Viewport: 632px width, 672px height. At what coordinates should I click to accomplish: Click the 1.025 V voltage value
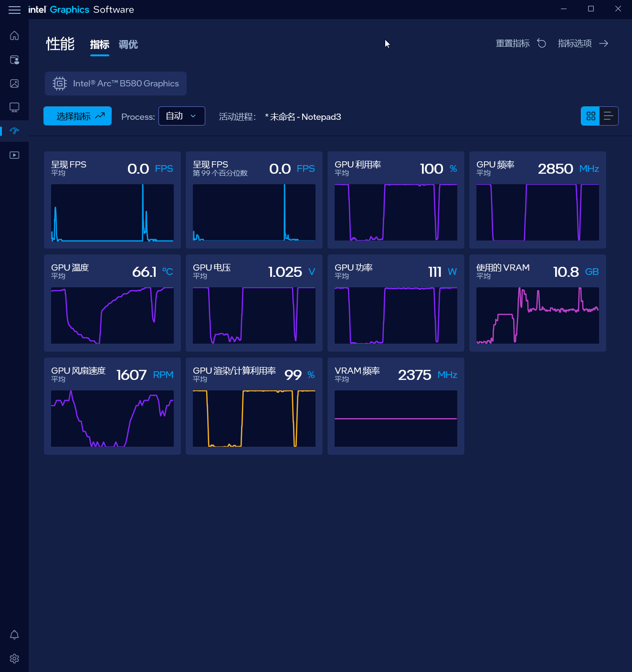point(291,272)
